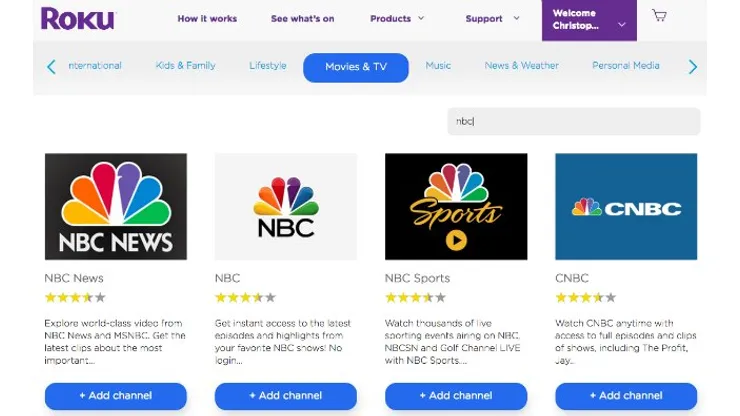Click the NBC Sports star rating
Image resolution: width=740 pixels, height=416 pixels.
tap(415, 298)
